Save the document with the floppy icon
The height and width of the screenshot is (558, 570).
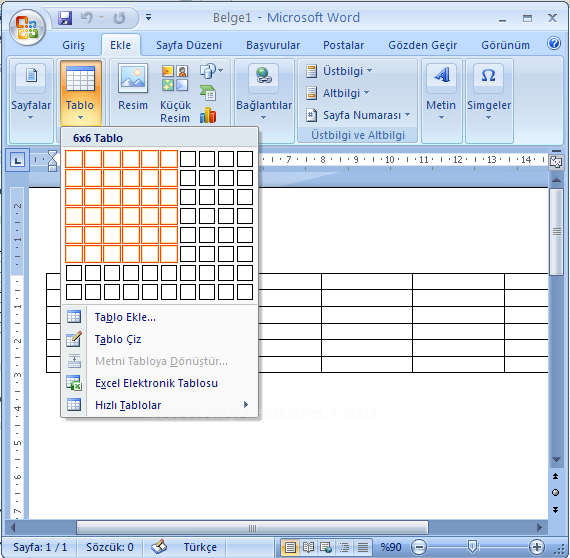tap(65, 17)
